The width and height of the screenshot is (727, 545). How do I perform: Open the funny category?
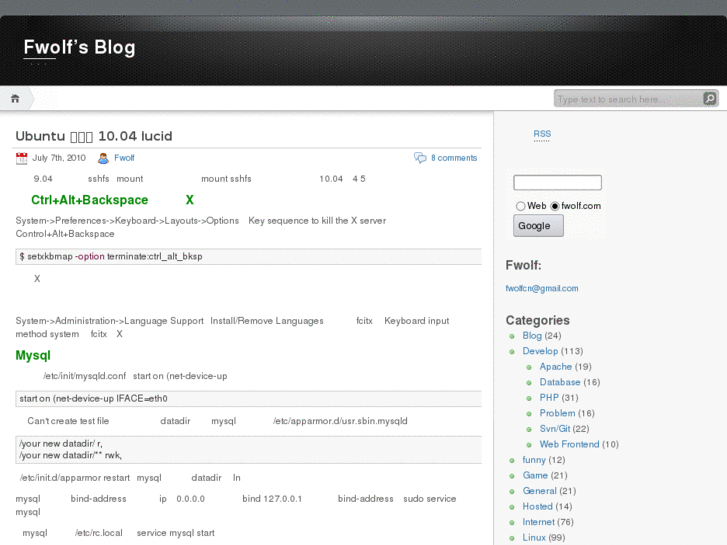pyautogui.click(x=534, y=460)
